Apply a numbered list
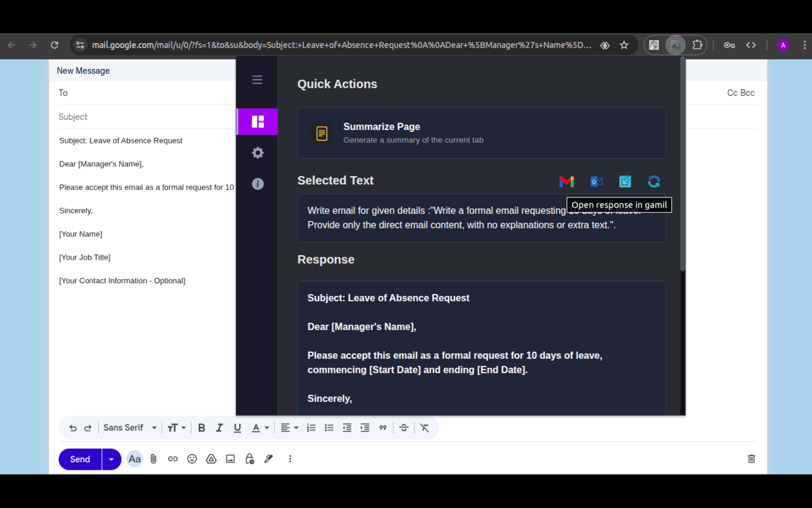Screen dimensions: 812x508 click(311, 428)
